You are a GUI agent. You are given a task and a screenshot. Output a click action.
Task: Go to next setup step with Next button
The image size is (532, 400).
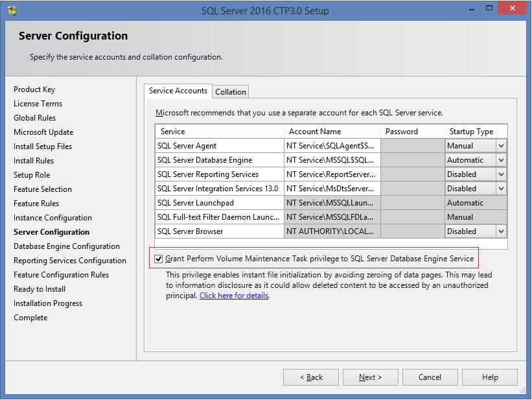370,377
